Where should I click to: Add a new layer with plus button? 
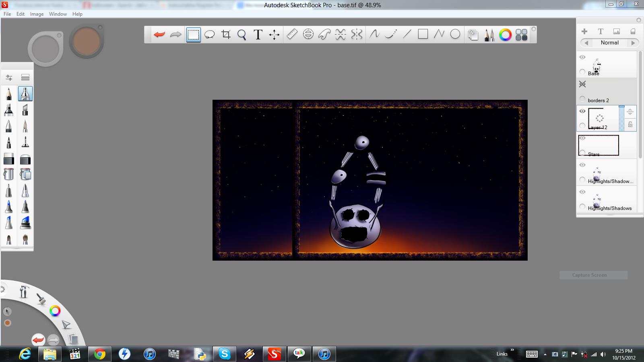584,31
